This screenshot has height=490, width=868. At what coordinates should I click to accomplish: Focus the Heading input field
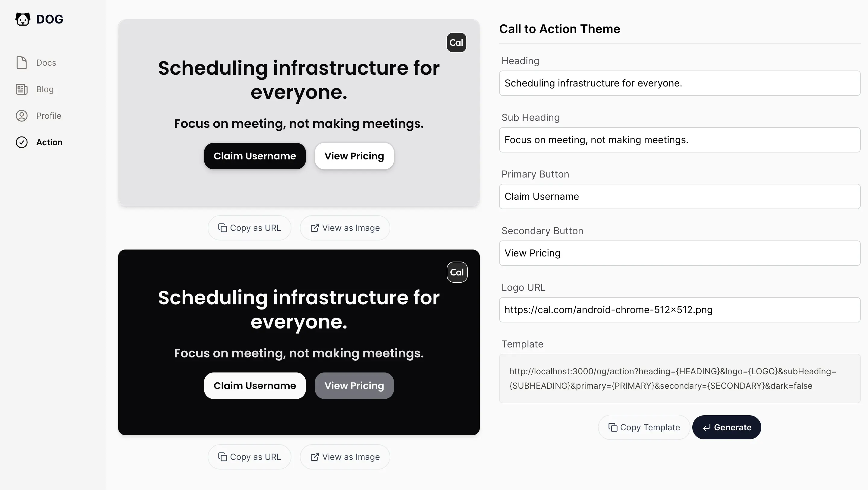[x=679, y=83]
